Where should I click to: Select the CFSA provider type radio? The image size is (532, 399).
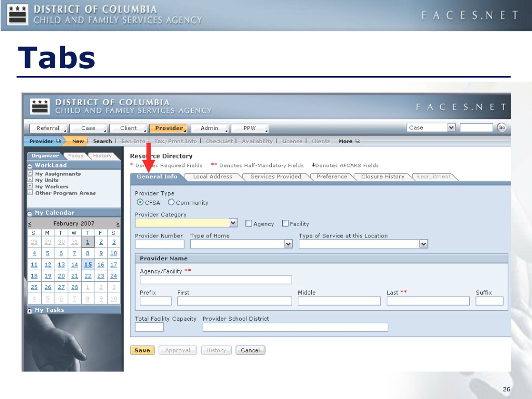pyautogui.click(x=140, y=202)
